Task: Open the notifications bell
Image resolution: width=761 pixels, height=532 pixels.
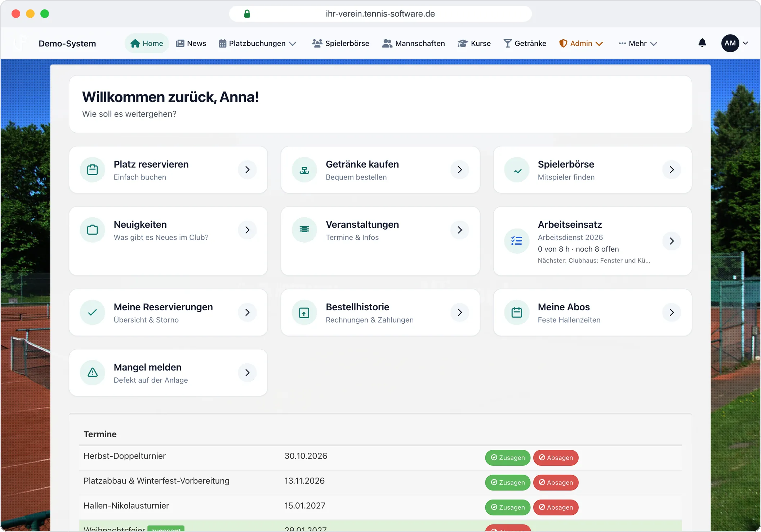Action: (x=702, y=43)
